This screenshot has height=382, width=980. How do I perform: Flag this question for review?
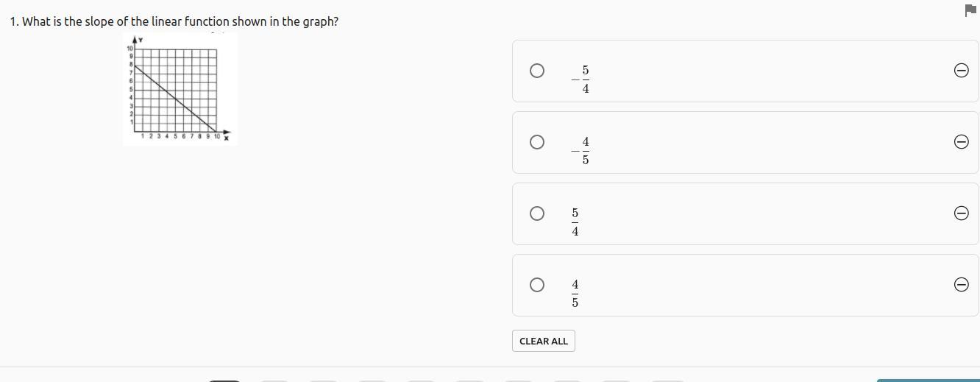(970, 10)
